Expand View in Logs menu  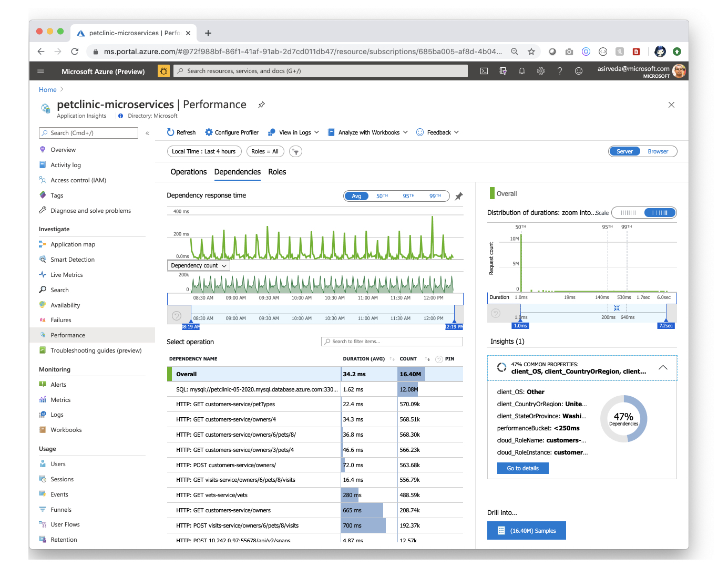293,132
